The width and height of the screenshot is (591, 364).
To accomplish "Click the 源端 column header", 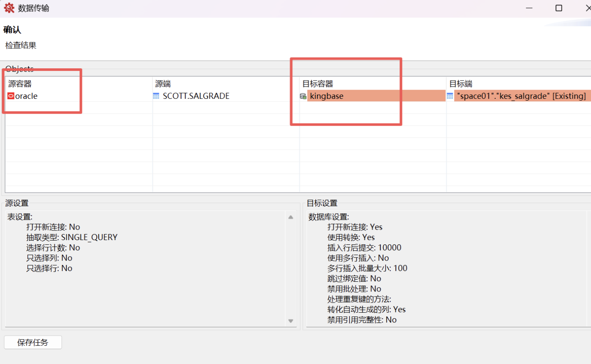I will click(x=163, y=84).
